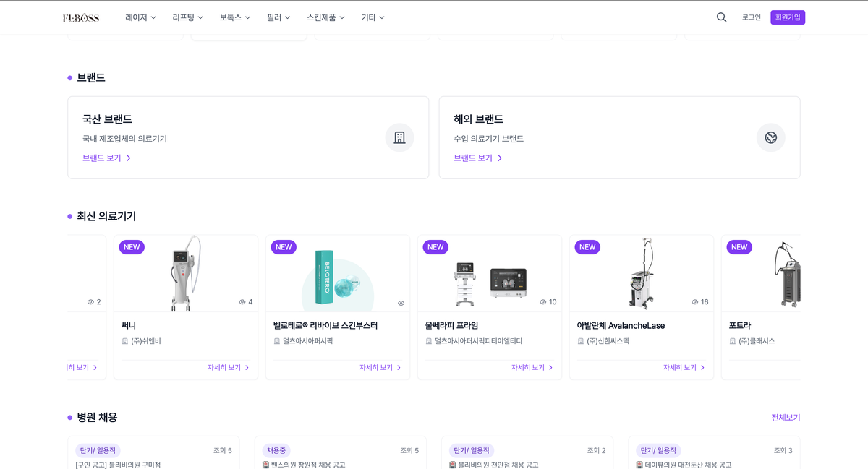Expand the 레이저 dropdown menu
The image size is (868, 469).
click(140, 17)
